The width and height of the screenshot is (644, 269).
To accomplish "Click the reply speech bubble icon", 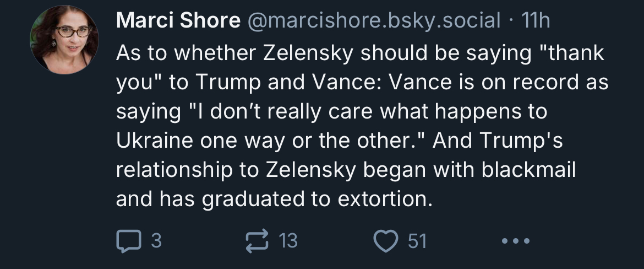I will tap(129, 241).
